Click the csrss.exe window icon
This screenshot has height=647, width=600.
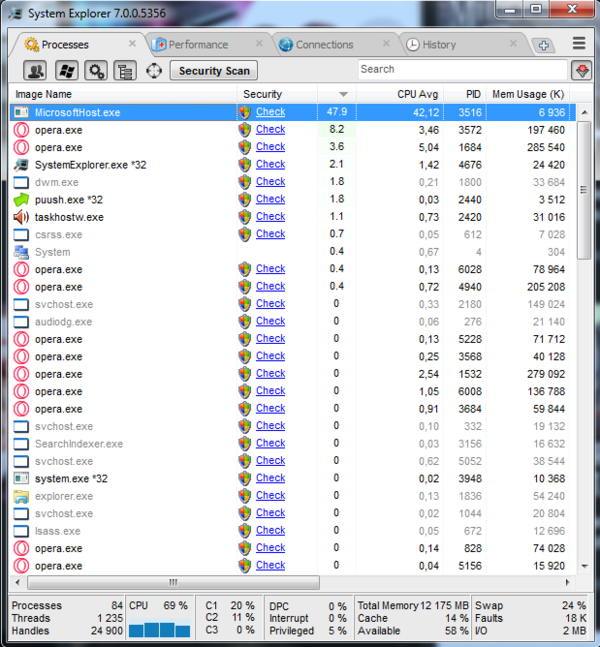(21, 234)
